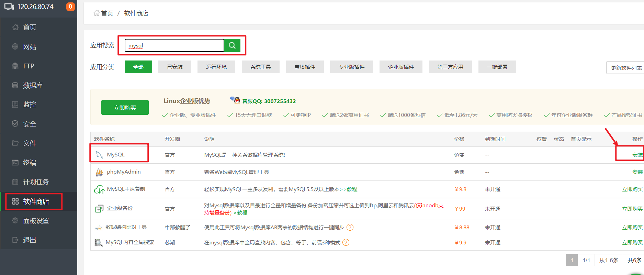
Task: Open FTP in the sidebar
Action: (x=38, y=66)
